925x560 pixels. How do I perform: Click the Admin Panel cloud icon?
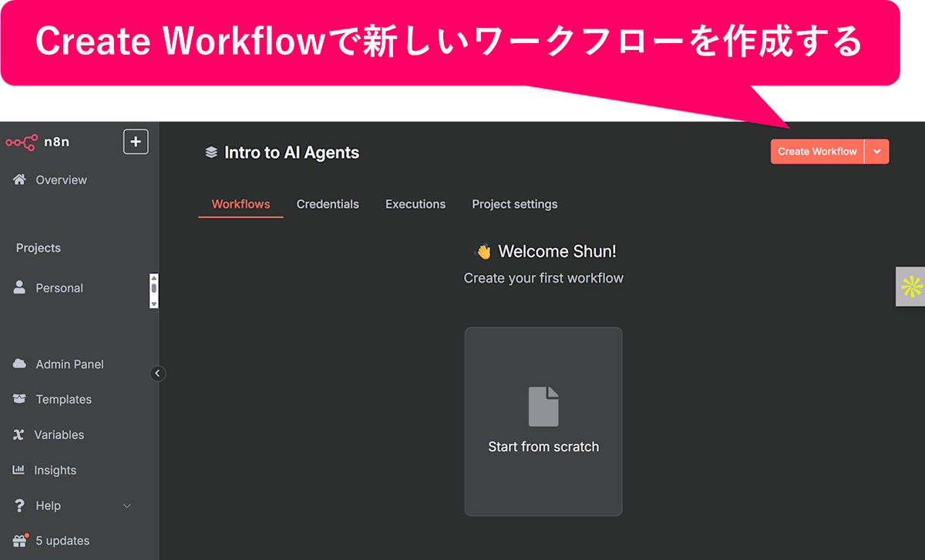[x=19, y=364]
